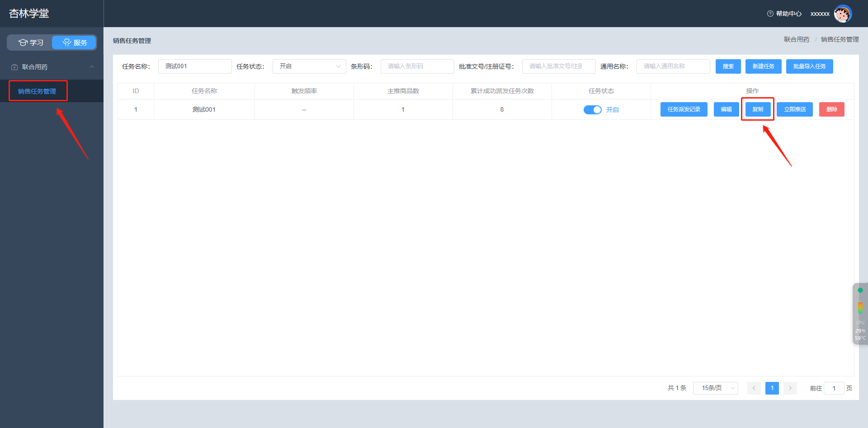Click the 联合用药 breadcrumb link
The height and width of the screenshot is (428, 868).
[x=797, y=39]
